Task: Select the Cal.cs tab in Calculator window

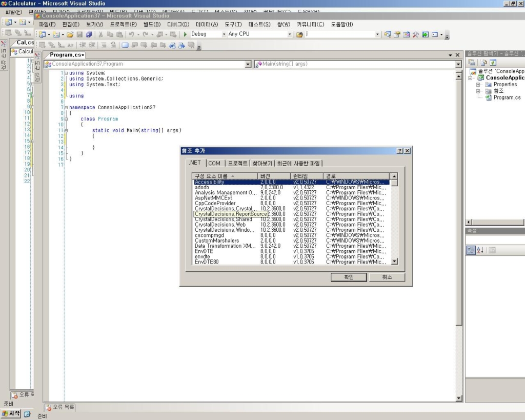Action: [x=24, y=43]
